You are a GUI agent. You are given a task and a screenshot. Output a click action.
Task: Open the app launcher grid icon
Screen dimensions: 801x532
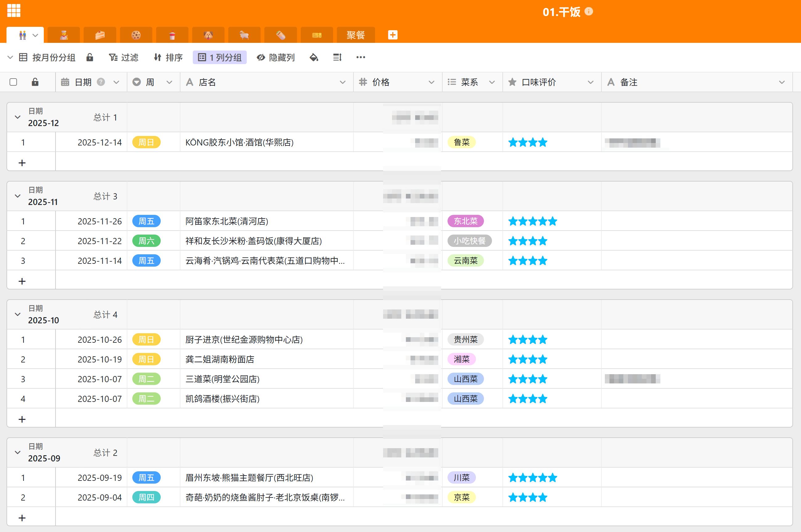[x=14, y=10]
